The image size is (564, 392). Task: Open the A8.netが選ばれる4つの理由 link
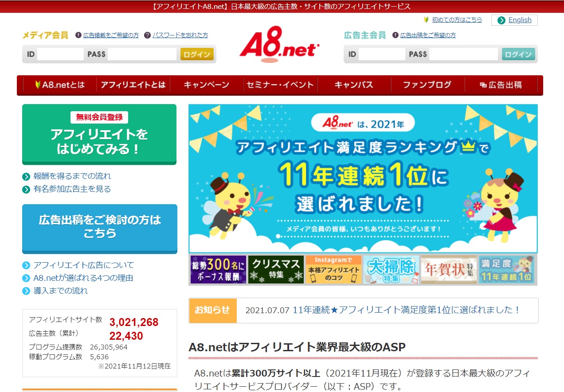click(x=83, y=278)
